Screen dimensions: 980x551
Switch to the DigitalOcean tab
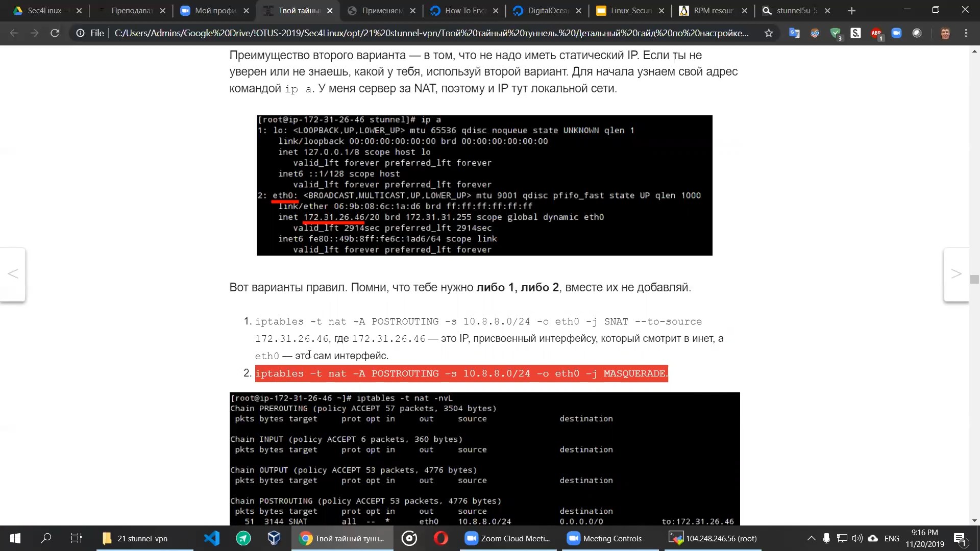click(x=548, y=11)
